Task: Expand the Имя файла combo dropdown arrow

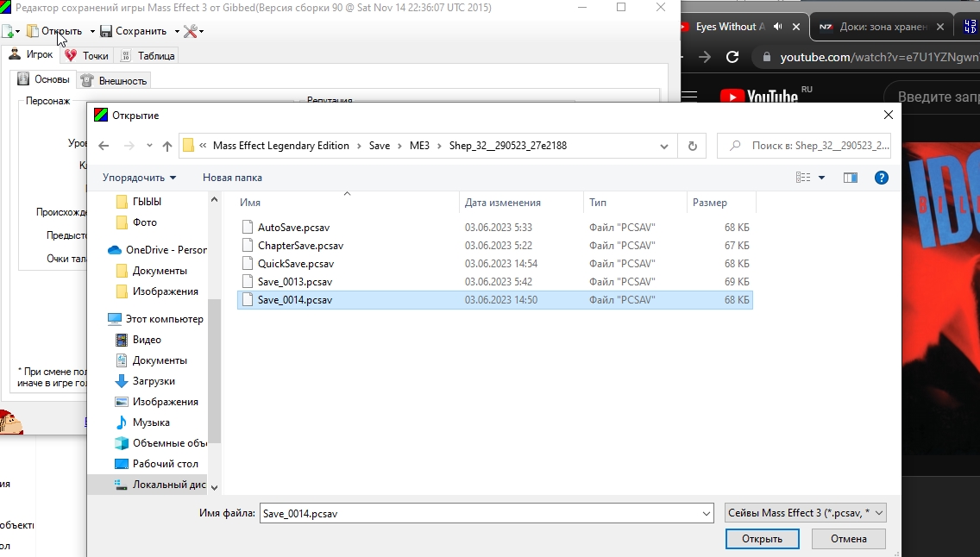Action: pyautogui.click(x=707, y=513)
